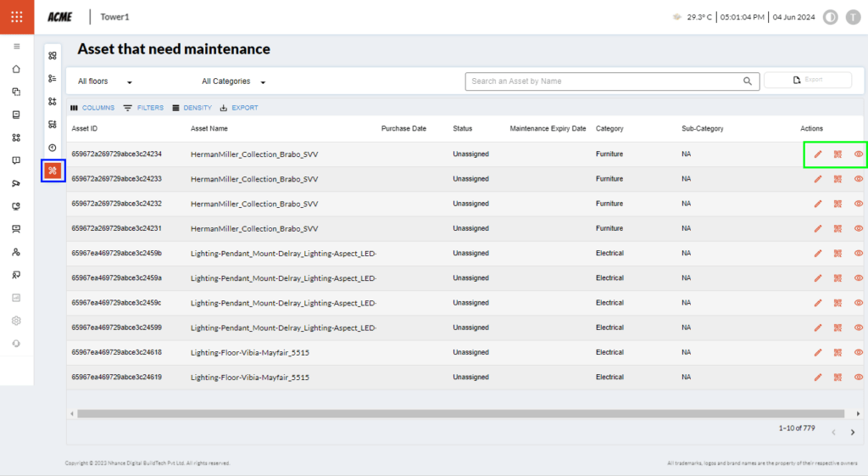
Task: Open the DENSITY options in grid toolbar
Action: pyautogui.click(x=192, y=108)
